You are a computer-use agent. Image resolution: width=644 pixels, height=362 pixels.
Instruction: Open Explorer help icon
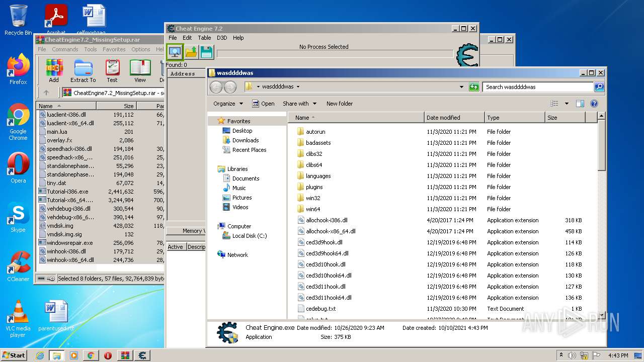pyautogui.click(x=594, y=104)
